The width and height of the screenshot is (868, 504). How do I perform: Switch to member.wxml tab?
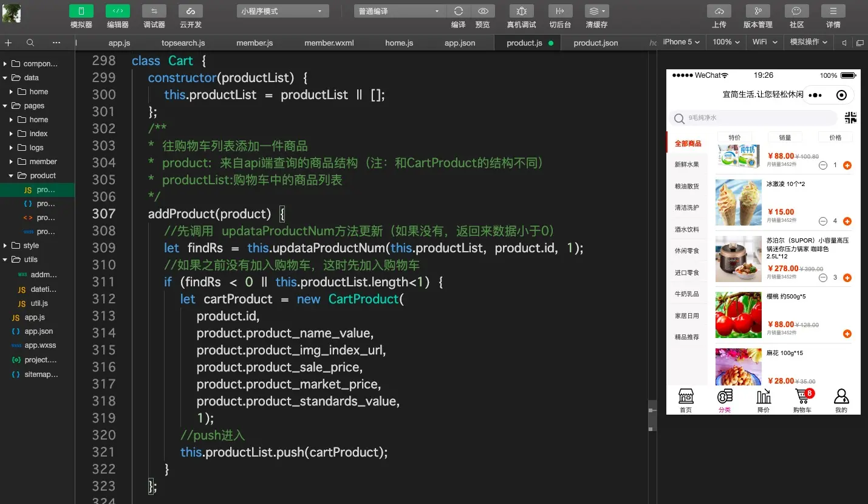point(329,43)
